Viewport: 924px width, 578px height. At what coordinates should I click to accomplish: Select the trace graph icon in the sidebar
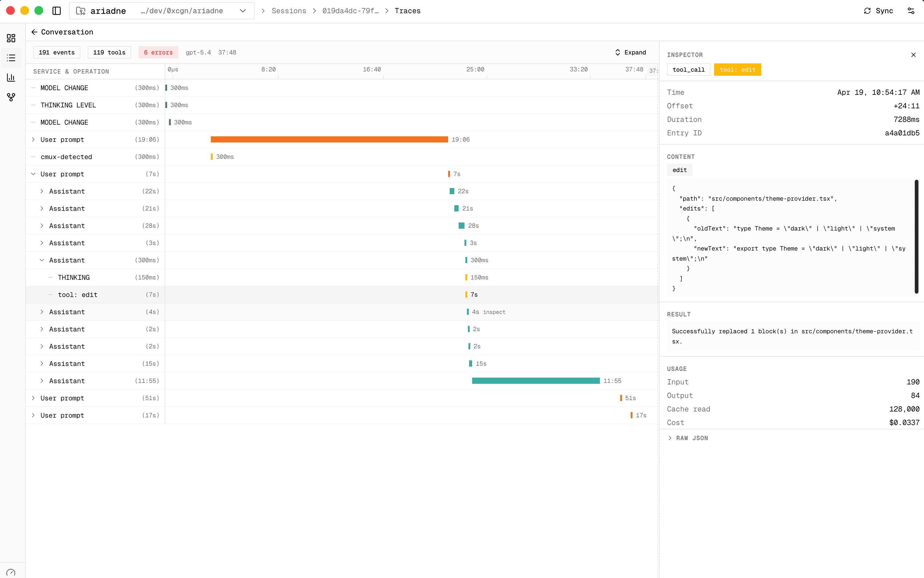click(x=11, y=97)
